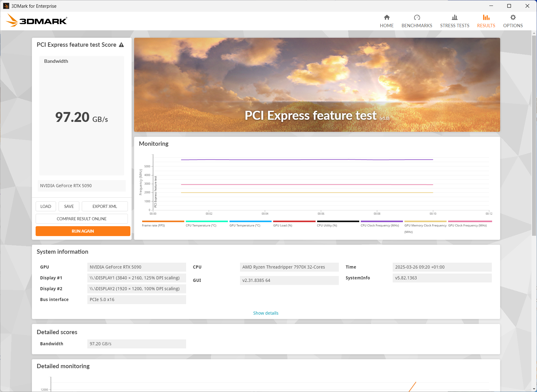537x392 pixels.
Task: Click SystemInfo version v5.82.1363
Action: coord(442,278)
